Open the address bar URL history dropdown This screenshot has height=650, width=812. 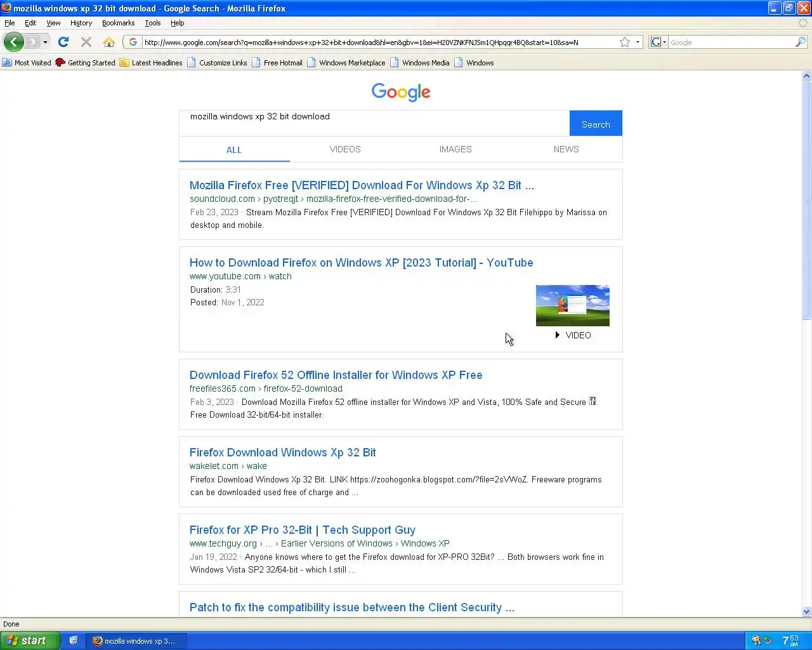click(638, 42)
